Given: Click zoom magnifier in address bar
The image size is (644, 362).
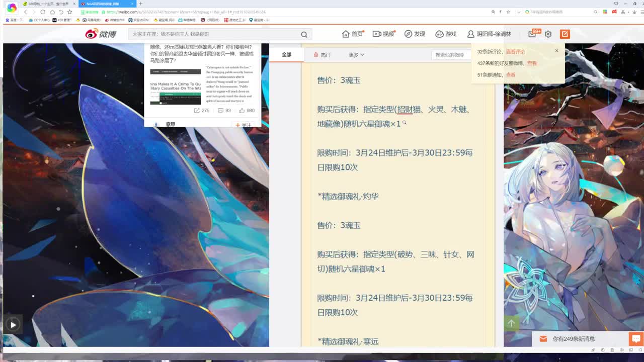Looking at the screenshot, I should click(x=493, y=12).
